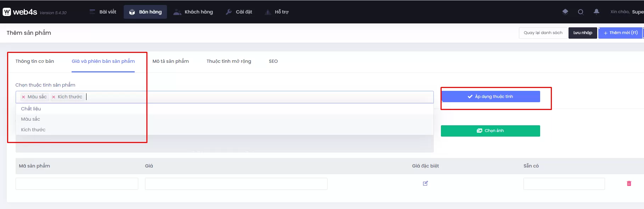Click the web4s logo icon

pyautogui.click(x=7, y=12)
